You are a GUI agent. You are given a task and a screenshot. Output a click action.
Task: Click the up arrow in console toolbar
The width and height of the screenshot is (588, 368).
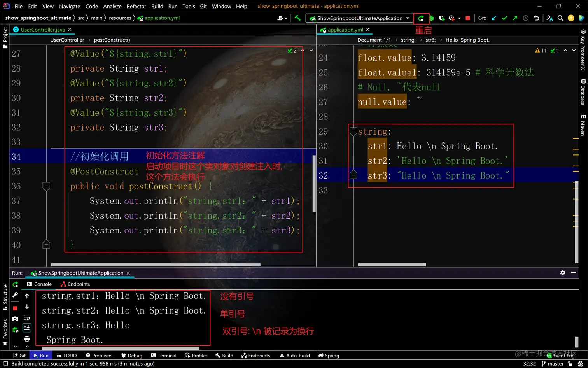tap(27, 296)
